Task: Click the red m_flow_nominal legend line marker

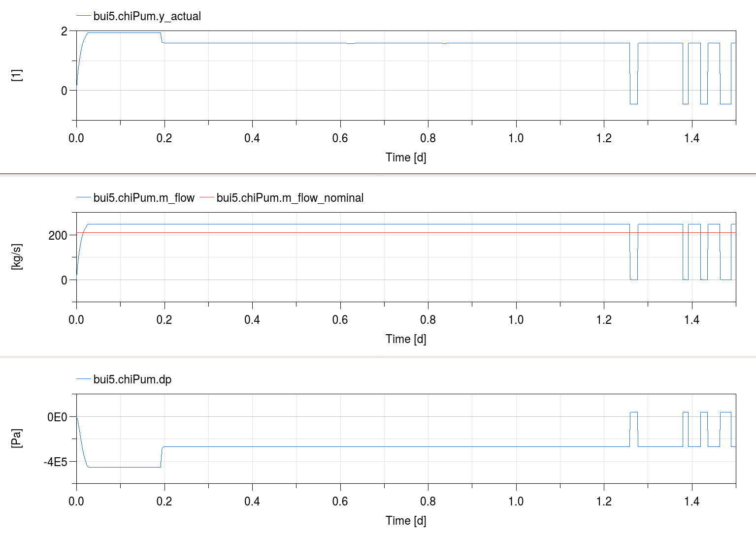Action: tap(207, 198)
